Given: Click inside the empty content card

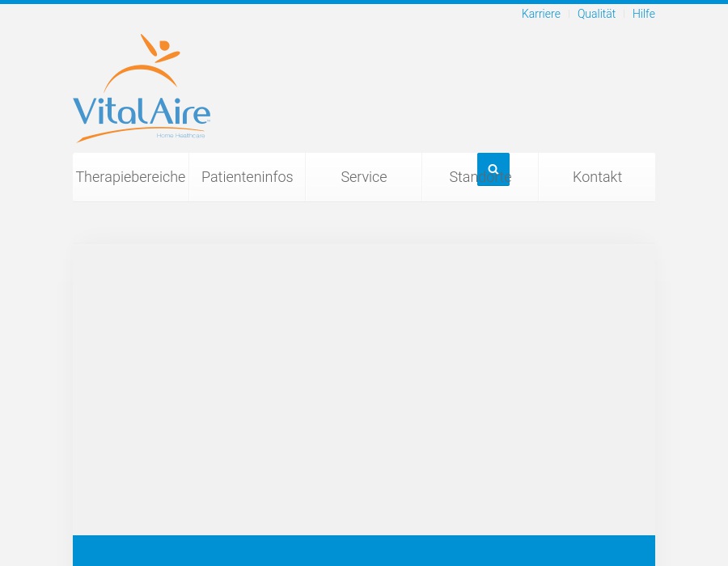Looking at the screenshot, I should tap(364, 388).
